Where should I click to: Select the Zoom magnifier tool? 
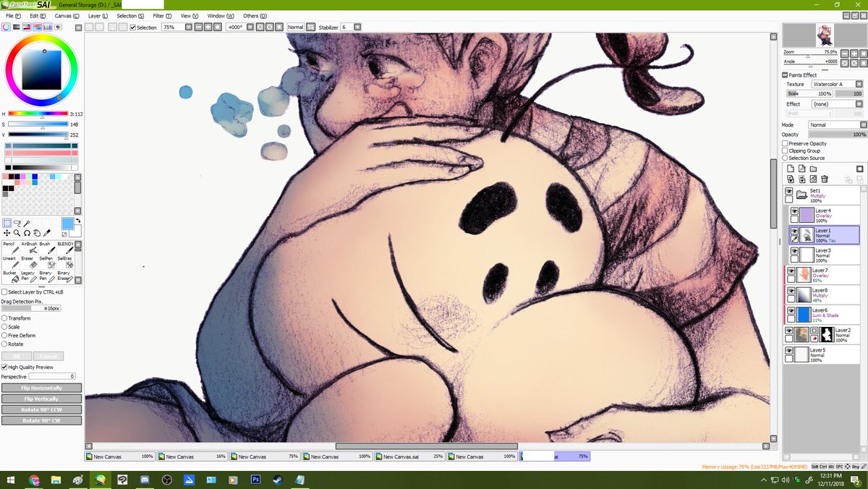[x=17, y=233]
